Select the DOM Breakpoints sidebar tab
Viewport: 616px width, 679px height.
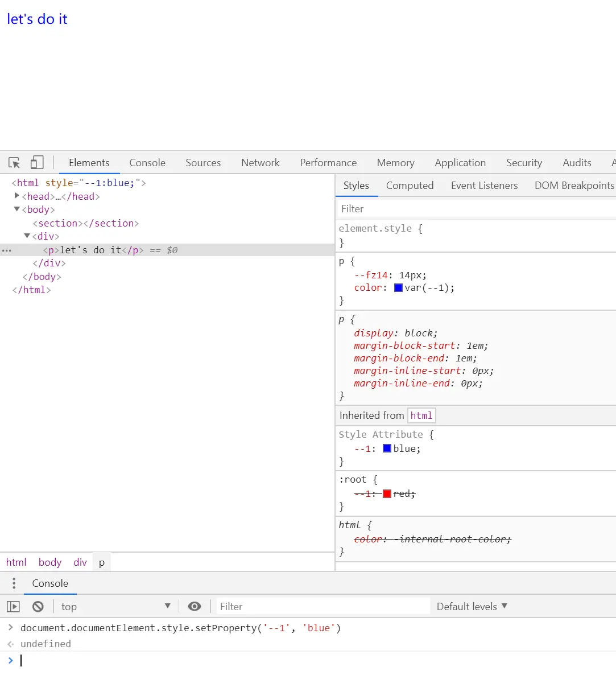click(574, 186)
